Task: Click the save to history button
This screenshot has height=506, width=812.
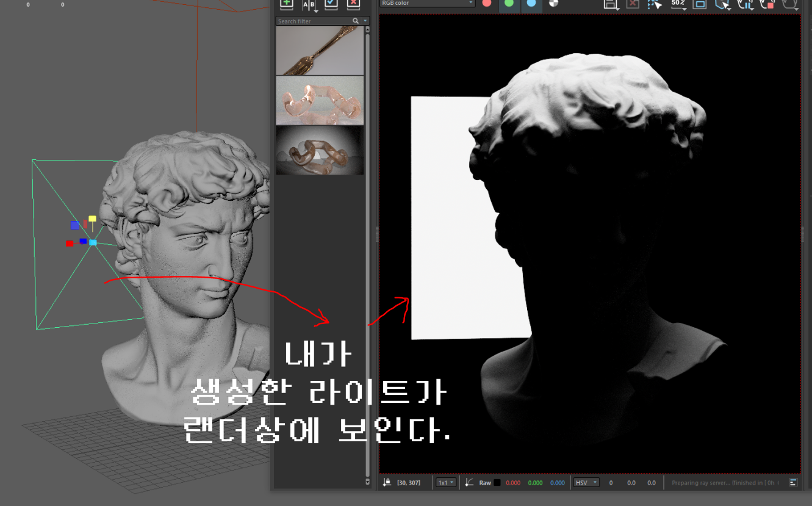Action: 286,4
